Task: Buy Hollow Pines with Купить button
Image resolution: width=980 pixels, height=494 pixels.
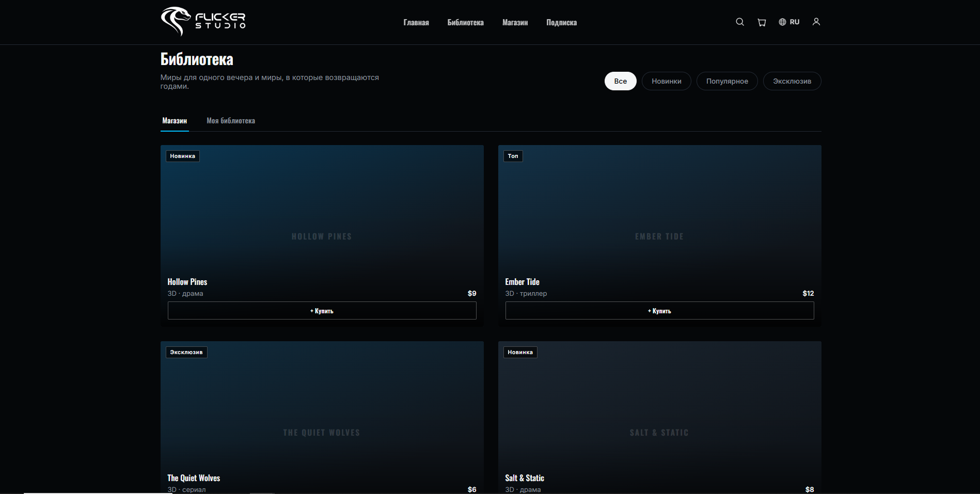Action: click(x=322, y=311)
